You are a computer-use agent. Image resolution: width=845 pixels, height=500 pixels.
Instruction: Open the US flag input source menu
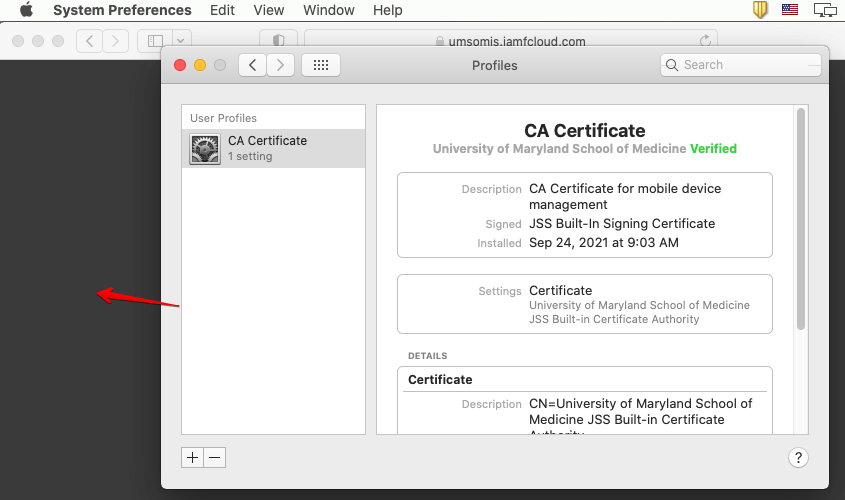(x=791, y=10)
